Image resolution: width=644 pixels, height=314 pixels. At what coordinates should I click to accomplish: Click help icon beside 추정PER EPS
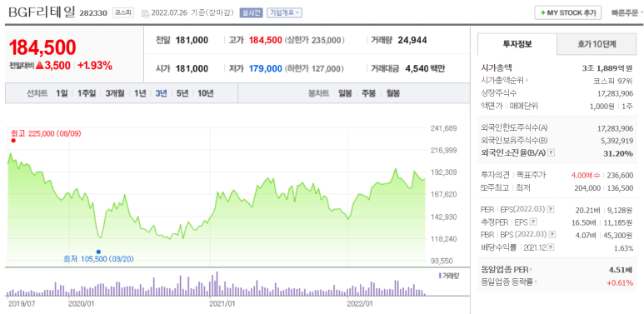click(x=533, y=222)
